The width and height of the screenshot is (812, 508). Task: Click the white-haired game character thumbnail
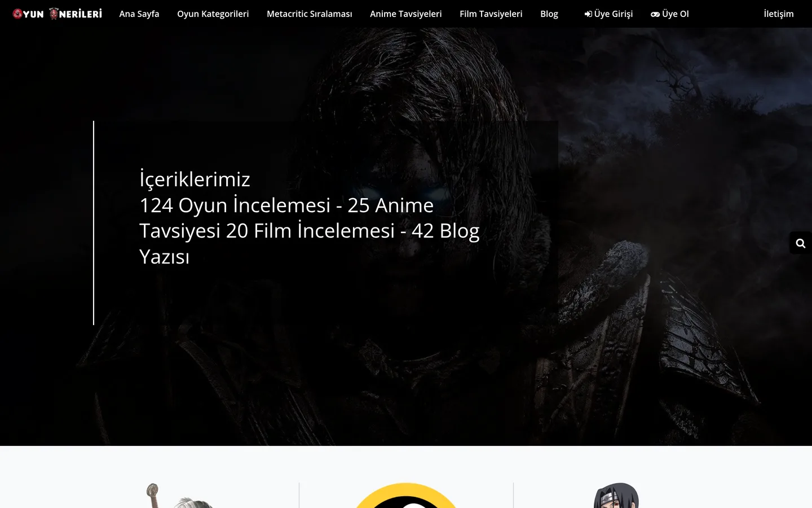click(179, 496)
